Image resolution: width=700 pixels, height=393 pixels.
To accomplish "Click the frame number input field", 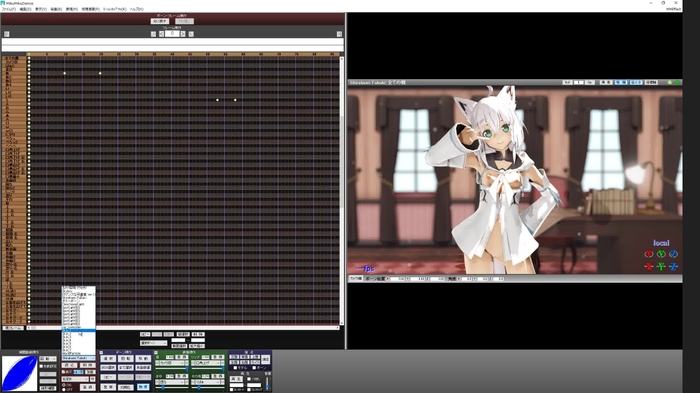I will click(172, 34).
